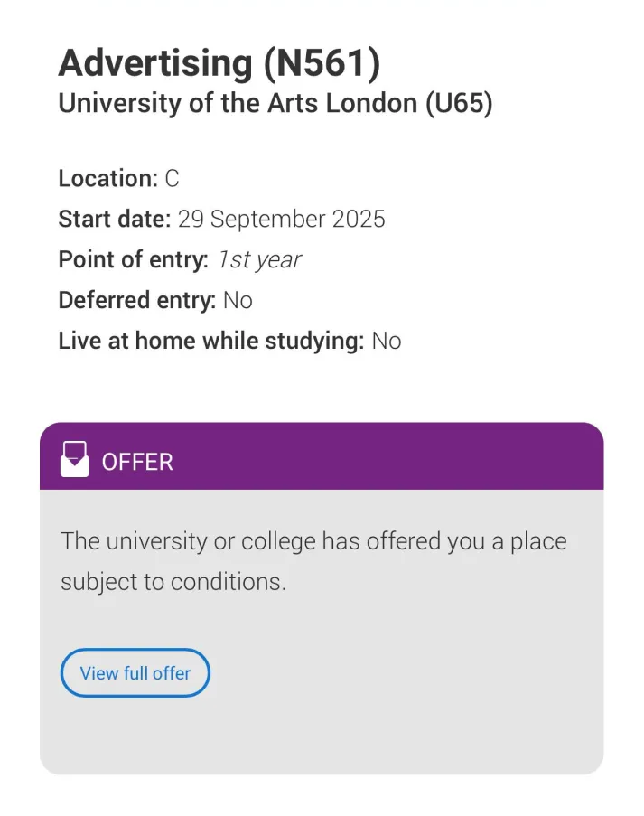Click Live at home while studying label
Screen dimensions: 644x816
coord(211,341)
